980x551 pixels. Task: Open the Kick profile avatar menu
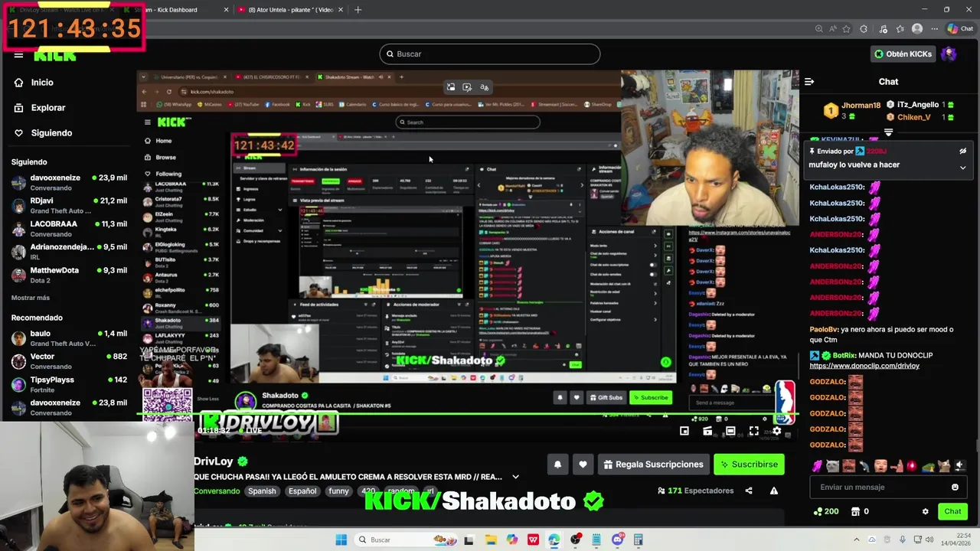pos(949,54)
